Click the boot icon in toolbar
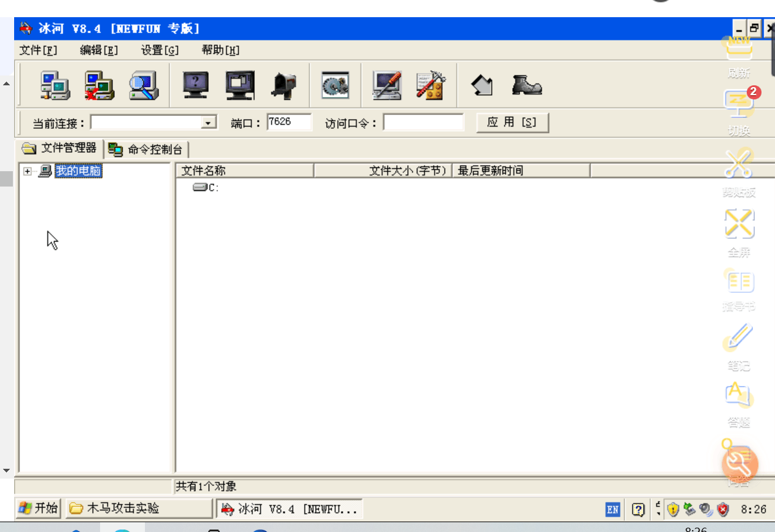The image size is (775, 532). click(527, 85)
